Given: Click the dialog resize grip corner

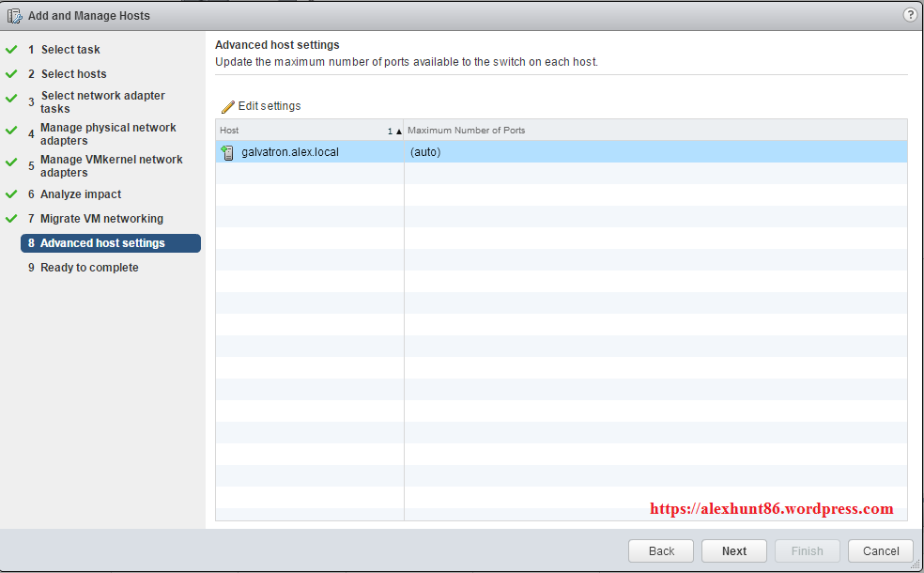Looking at the screenshot, I should 916,565.
